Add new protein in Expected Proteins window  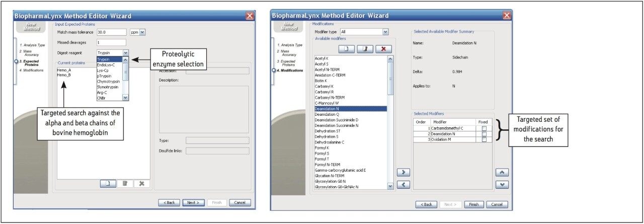tap(107, 184)
